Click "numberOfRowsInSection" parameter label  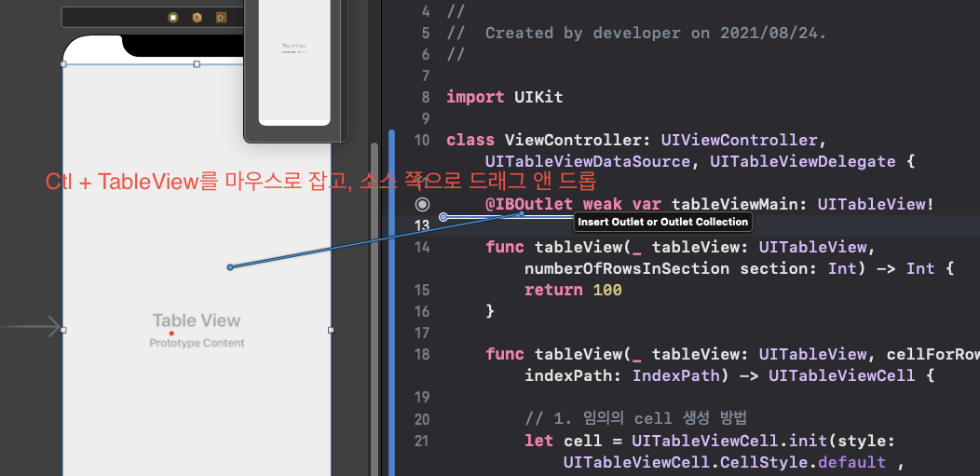(x=627, y=268)
